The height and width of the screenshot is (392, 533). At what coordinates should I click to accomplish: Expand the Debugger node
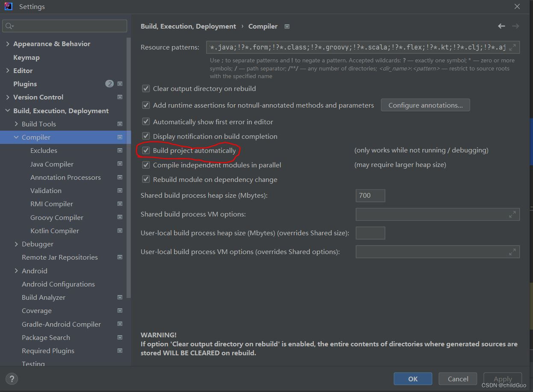[x=16, y=244]
